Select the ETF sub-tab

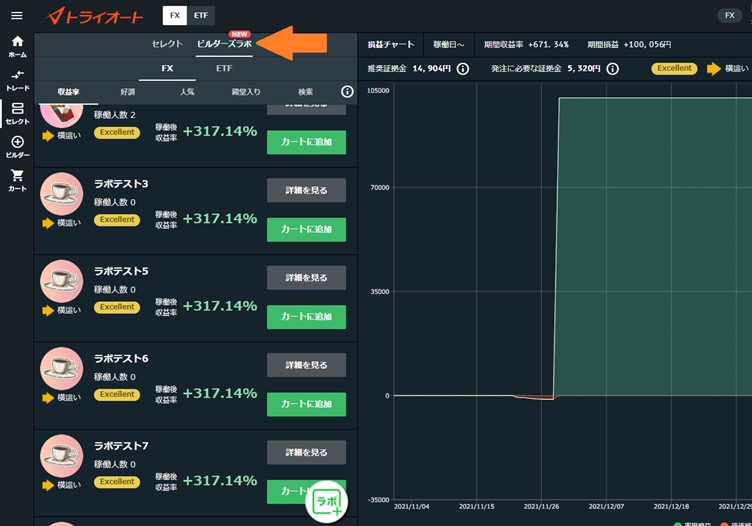pos(224,69)
